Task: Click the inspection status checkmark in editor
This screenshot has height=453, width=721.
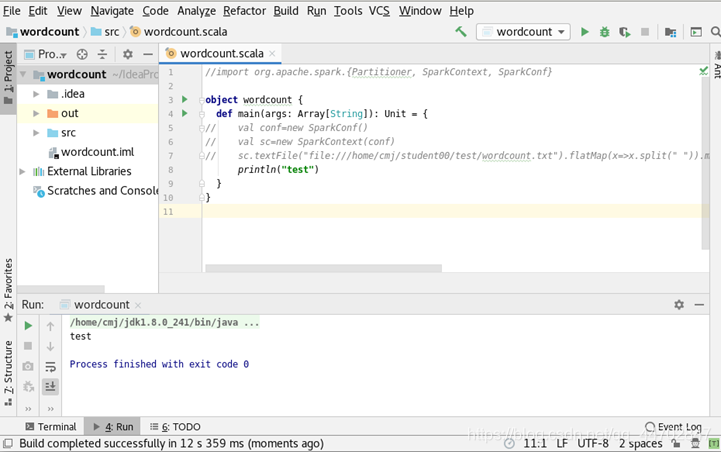Action: (703, 71)
